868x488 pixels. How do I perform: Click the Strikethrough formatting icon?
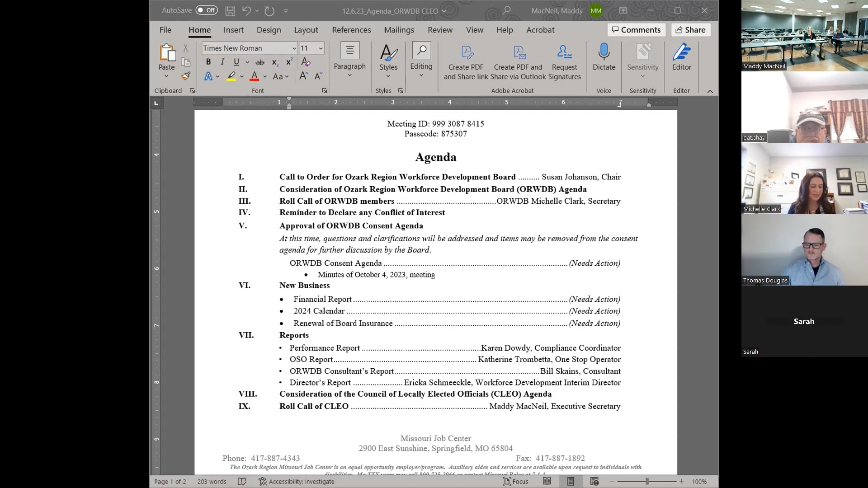pos(260,62)
